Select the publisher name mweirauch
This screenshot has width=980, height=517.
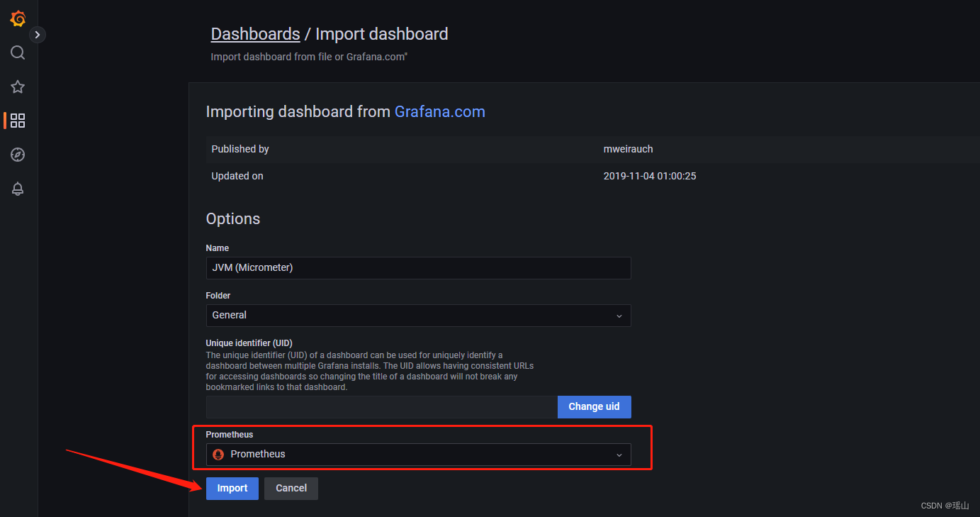(628, 149)
